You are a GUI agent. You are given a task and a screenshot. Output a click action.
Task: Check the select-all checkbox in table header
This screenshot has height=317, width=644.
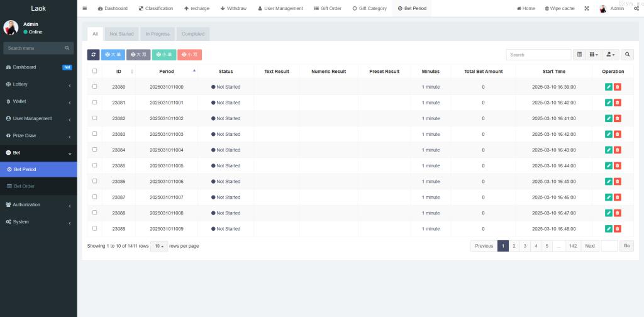tap(95, 71)
